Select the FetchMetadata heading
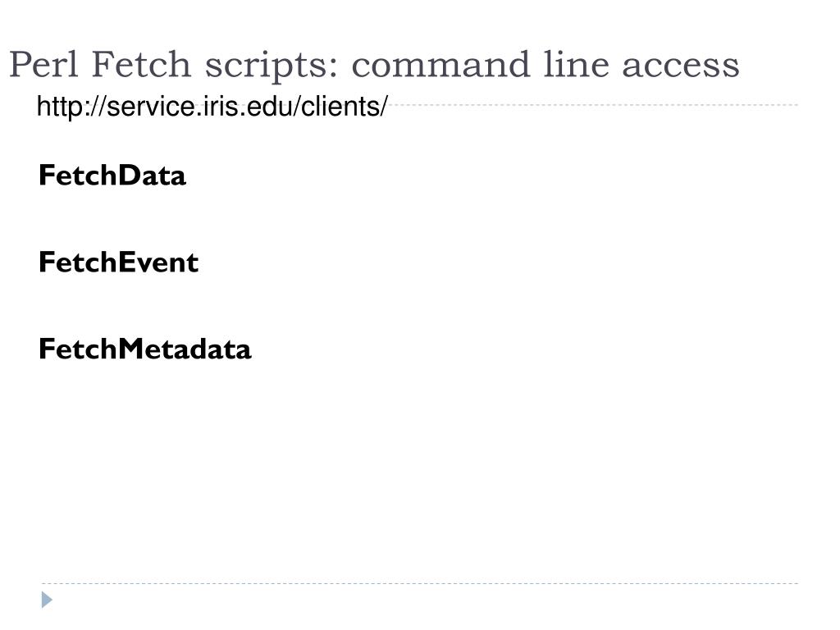Viewport: 840px width, 630px height. click(x=144, y=349)
